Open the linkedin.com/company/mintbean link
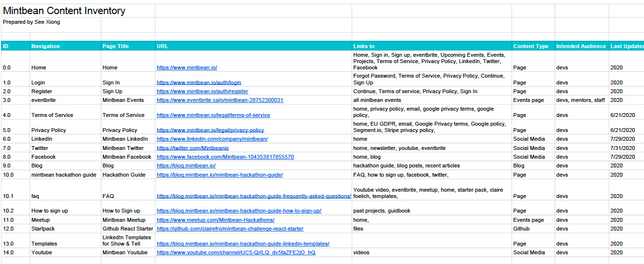 pos(212,139)
